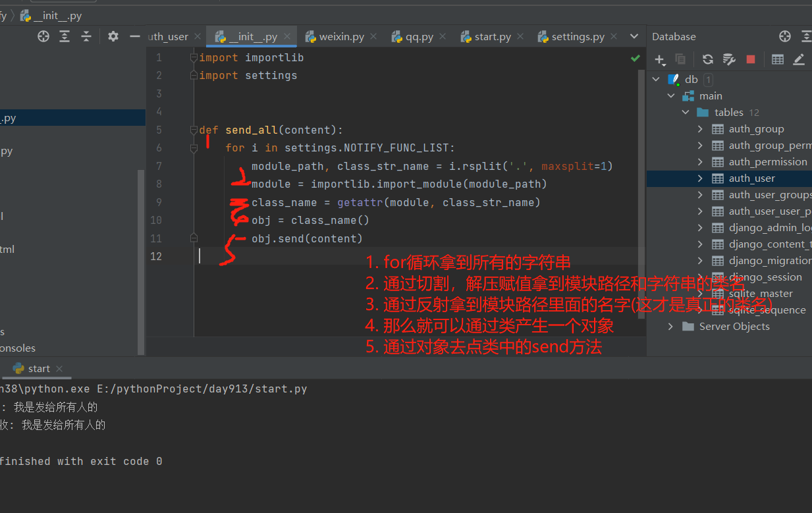Image resolution: width=812 pixels, height=513 pixels.
Task: Select the django_session table in tree
Action: tap(765, 277)
